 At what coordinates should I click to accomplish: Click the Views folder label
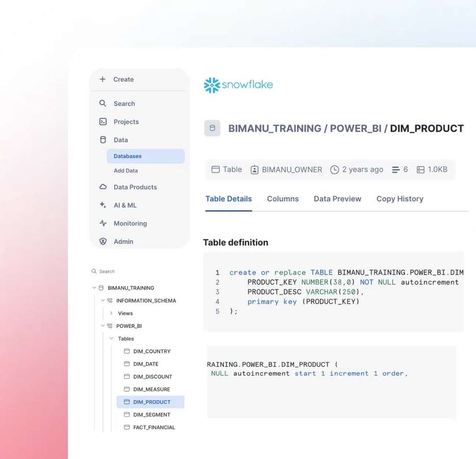pos(126,313)
